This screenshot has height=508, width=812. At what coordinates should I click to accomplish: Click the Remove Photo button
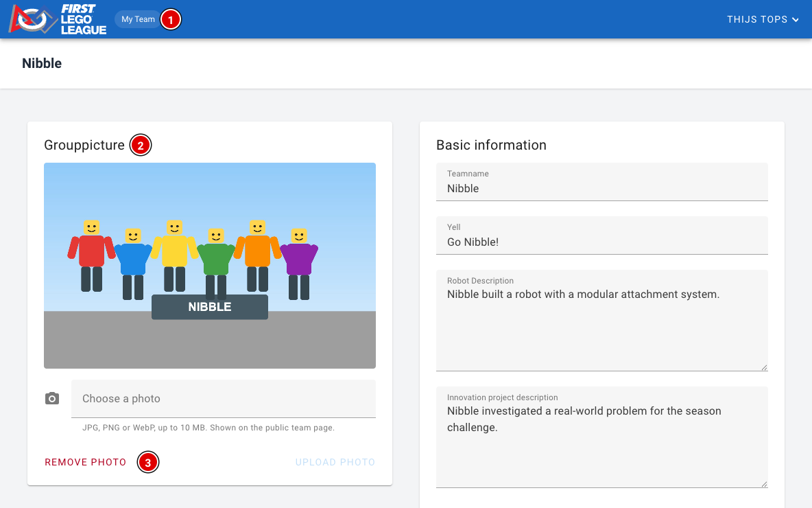click(x=86, y=462)
